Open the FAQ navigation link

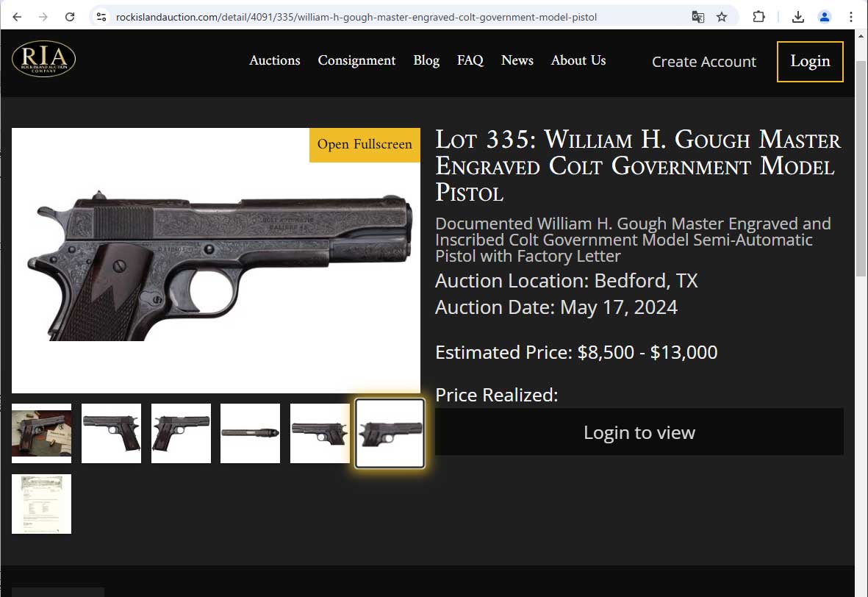(x=470, y=60)
